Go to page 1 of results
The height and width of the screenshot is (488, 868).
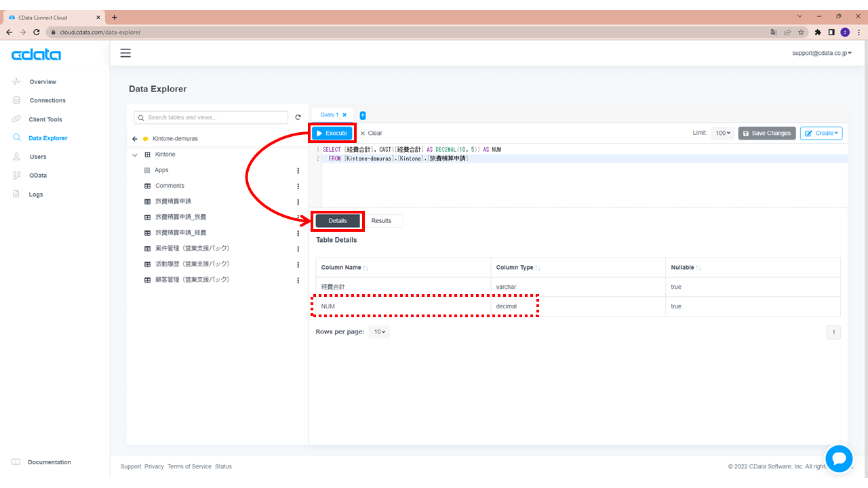[833, 332]
